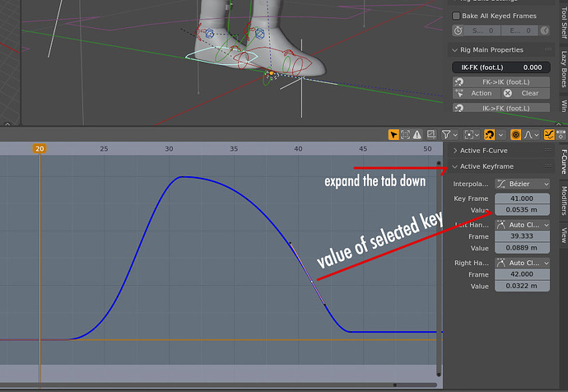Screen dimensions: 568x392
Task: Click the Active Keyframe panel drag grip
Action: [547, 166]
